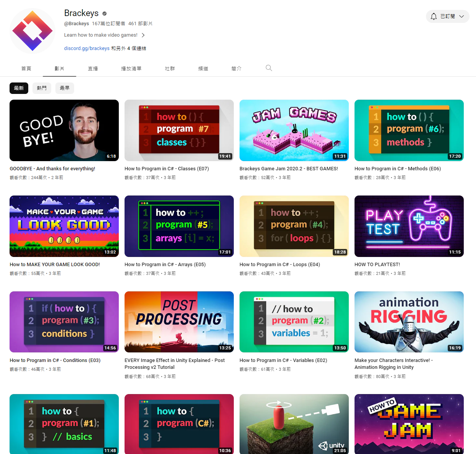Click title 'GOODBYE - And thanks for everything!'

52,169
